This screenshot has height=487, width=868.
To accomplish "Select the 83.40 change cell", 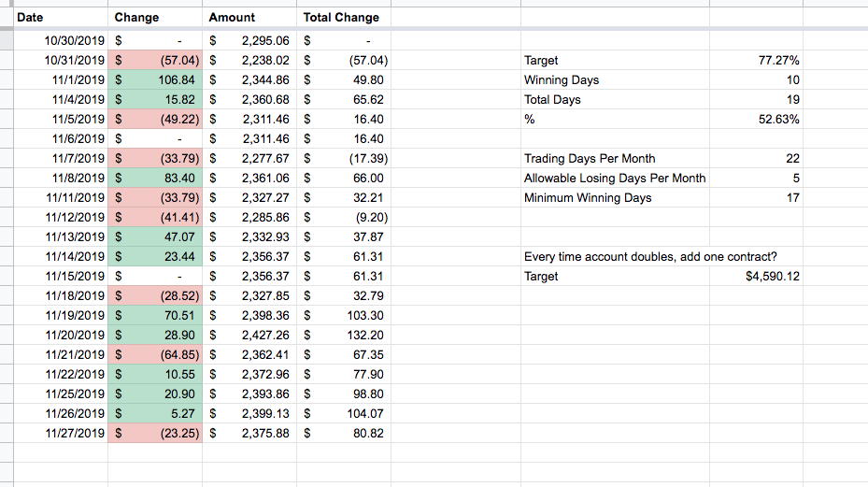I will click(155, 178).
